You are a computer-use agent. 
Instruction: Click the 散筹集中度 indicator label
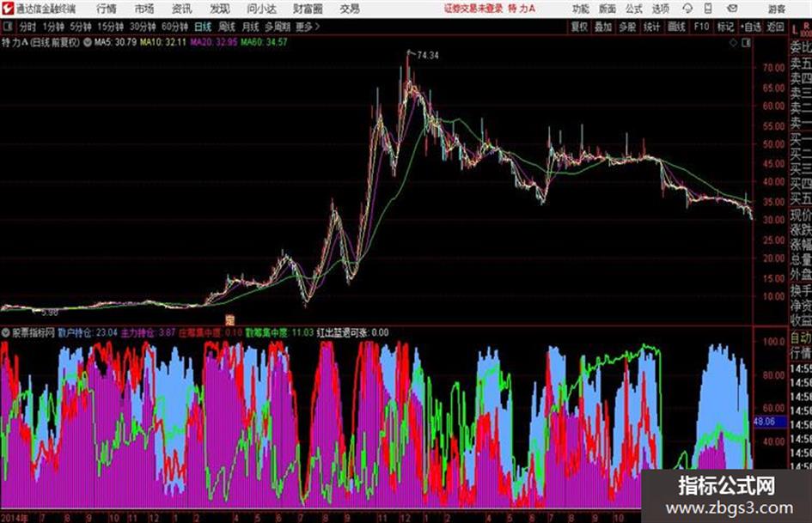[x=266, y=333]
